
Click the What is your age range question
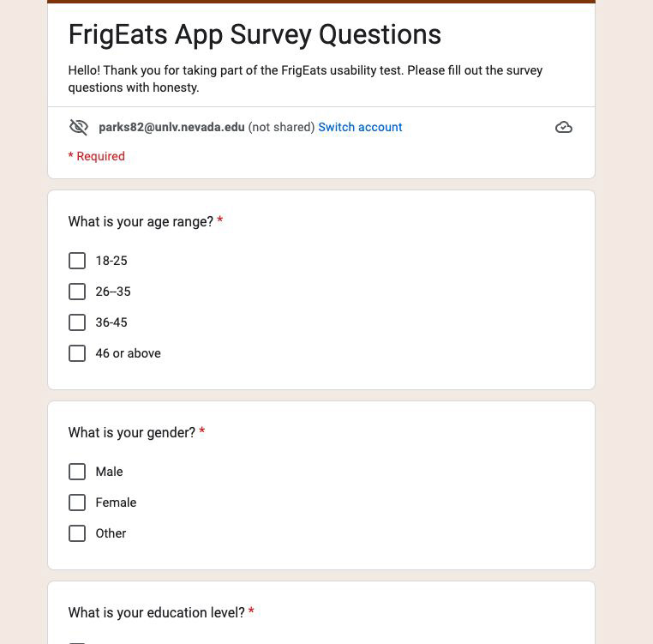141,221
